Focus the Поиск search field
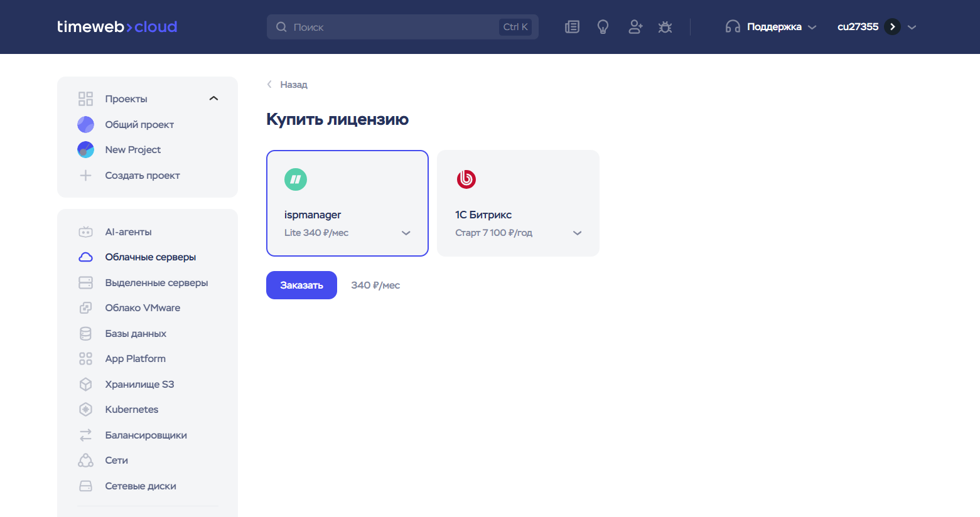 [x=392, y=27]
